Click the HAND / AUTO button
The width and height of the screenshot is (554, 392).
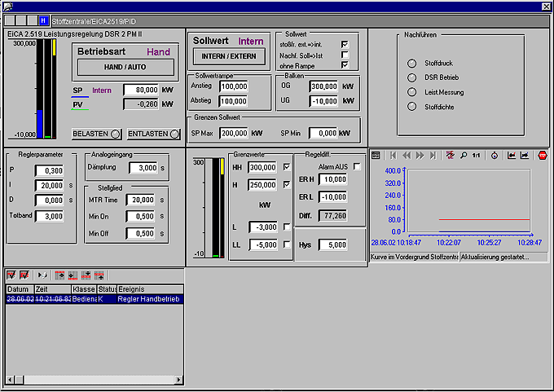[x=125, y=67]
